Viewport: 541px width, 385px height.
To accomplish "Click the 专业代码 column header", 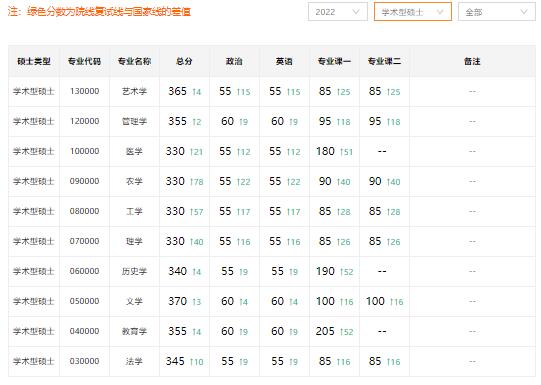I will (x=84, y=61).
